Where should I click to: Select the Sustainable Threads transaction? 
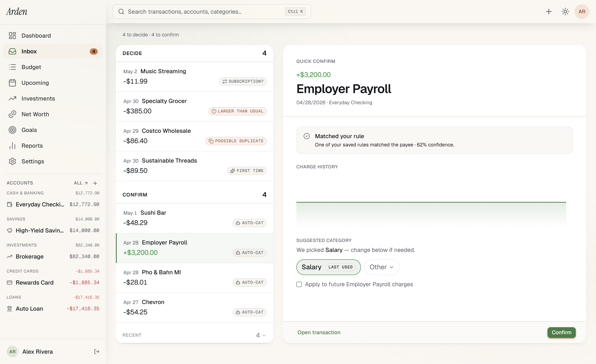195,166
